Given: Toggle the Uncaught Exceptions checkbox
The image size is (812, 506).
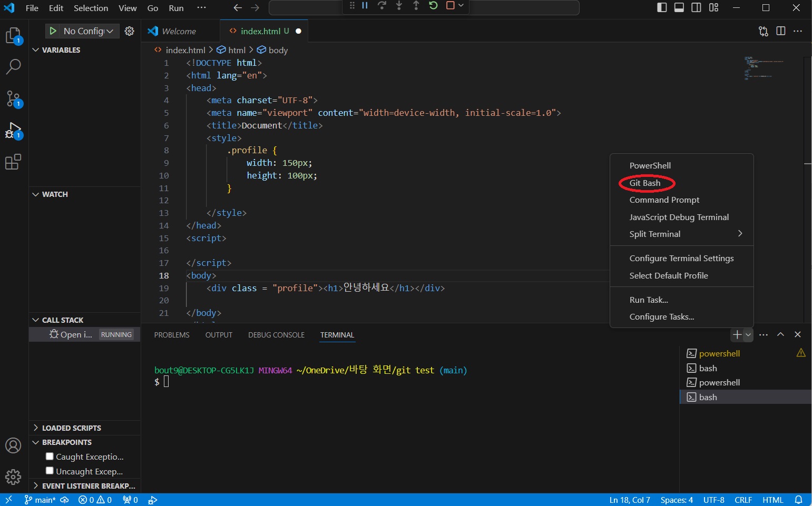Looking at the screenshot, I should [x=50, y=470].
